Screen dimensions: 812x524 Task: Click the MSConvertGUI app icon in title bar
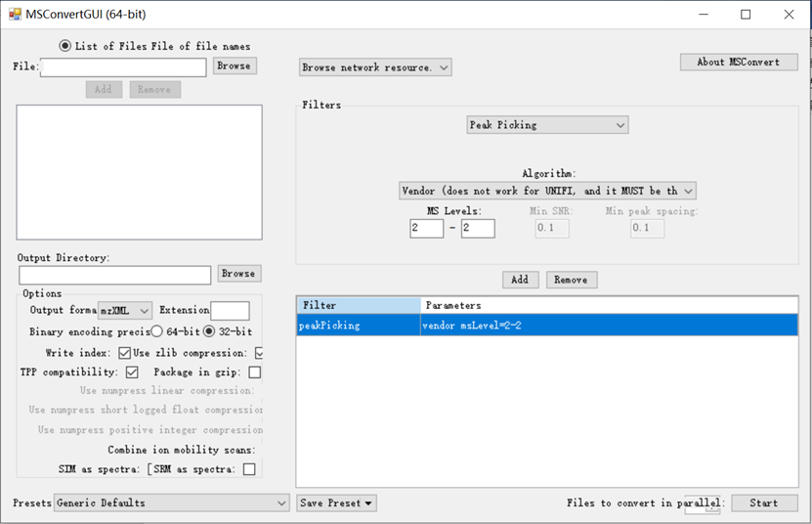[x=15, y=14]
